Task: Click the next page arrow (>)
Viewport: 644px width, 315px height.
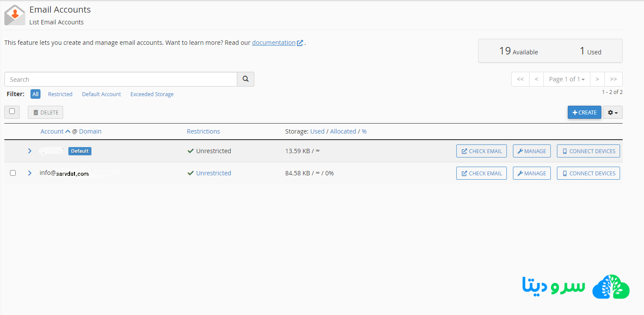Action: (597, 79)
